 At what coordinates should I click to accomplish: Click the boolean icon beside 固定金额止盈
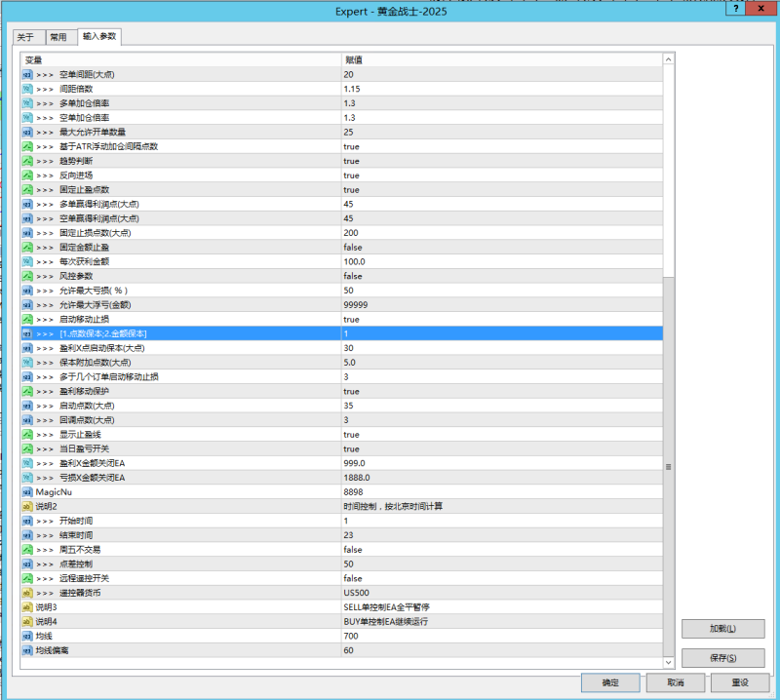27,248
